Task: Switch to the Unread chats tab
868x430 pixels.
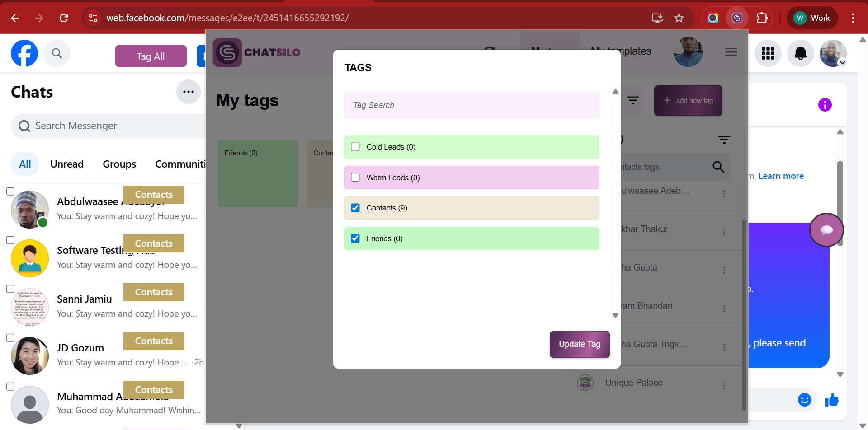Action: point(67,164)
